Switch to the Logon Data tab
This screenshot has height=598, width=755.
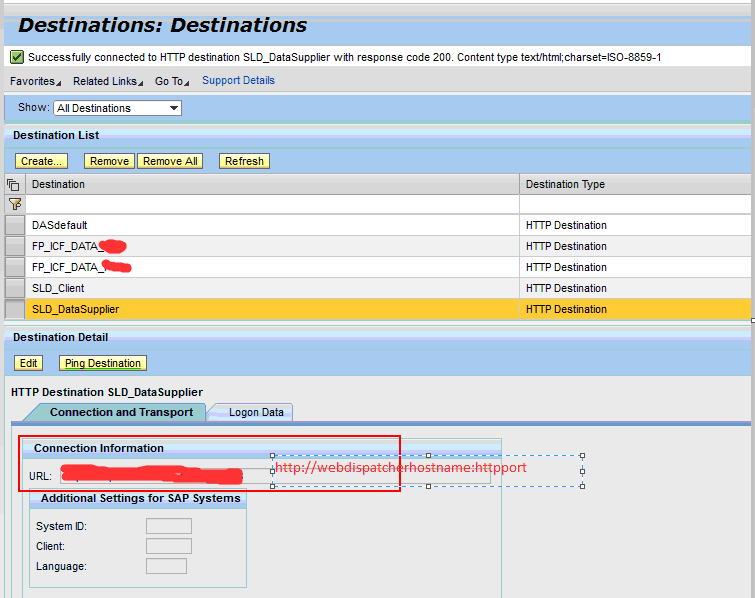tap(256, 412)
